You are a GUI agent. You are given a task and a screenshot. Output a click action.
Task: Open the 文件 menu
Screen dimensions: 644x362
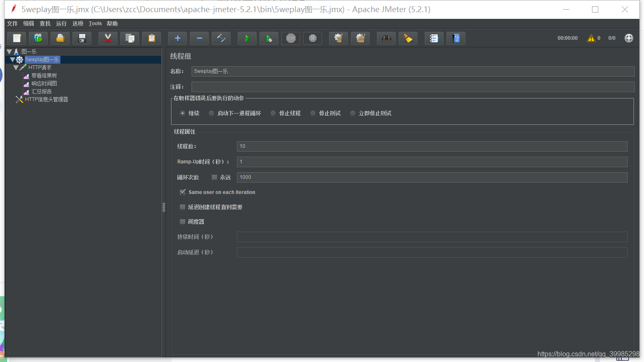pos(13,23)
